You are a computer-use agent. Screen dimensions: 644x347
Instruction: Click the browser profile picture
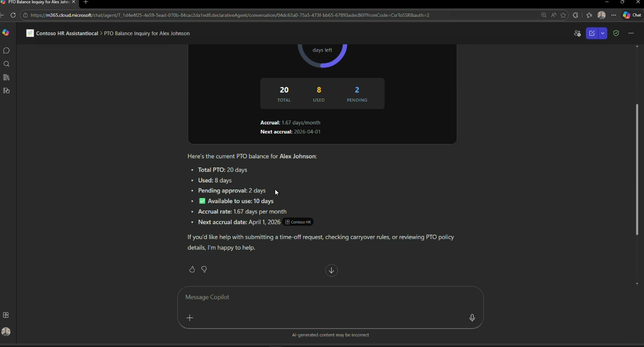point(602,15)
